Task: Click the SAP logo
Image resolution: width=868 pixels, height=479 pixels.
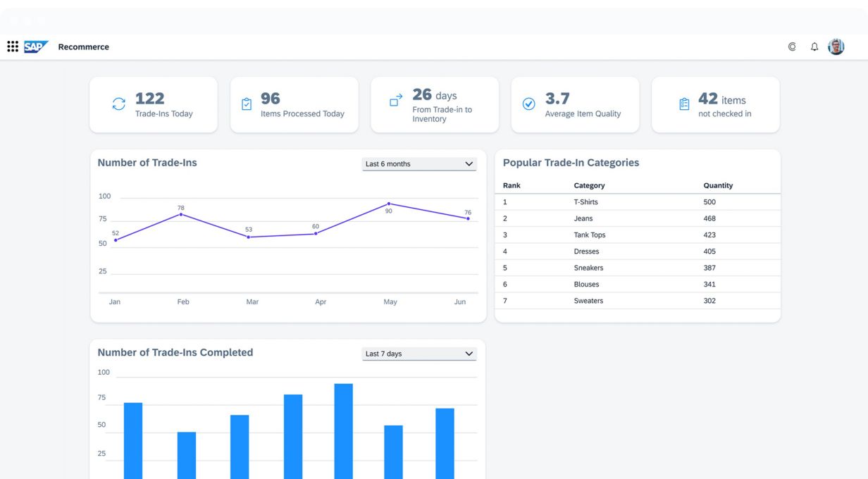Action: 36,46
